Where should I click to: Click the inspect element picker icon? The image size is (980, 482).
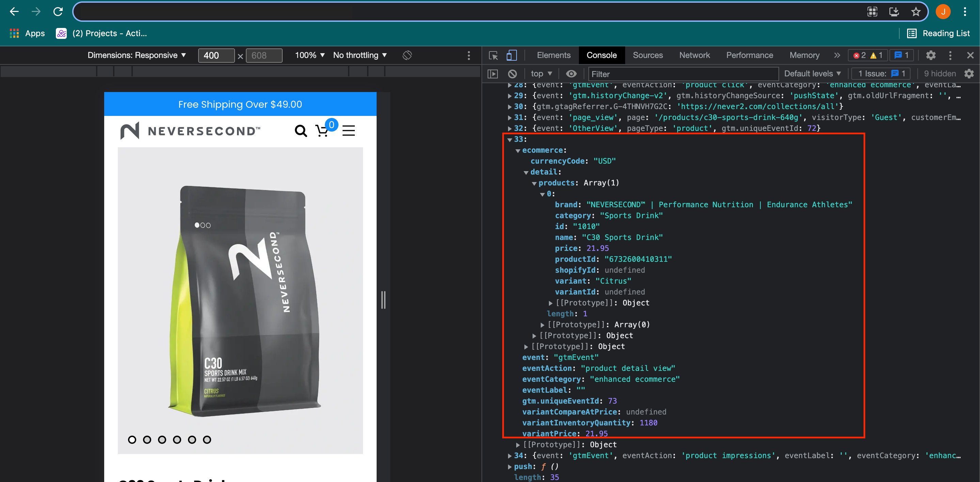(493, 56)
